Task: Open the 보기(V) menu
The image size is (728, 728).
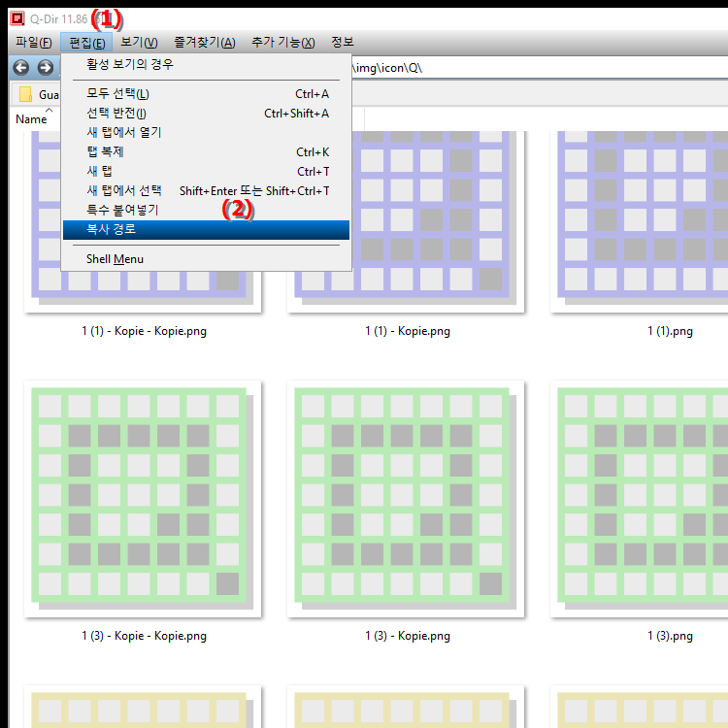Action: click(139, 43)
